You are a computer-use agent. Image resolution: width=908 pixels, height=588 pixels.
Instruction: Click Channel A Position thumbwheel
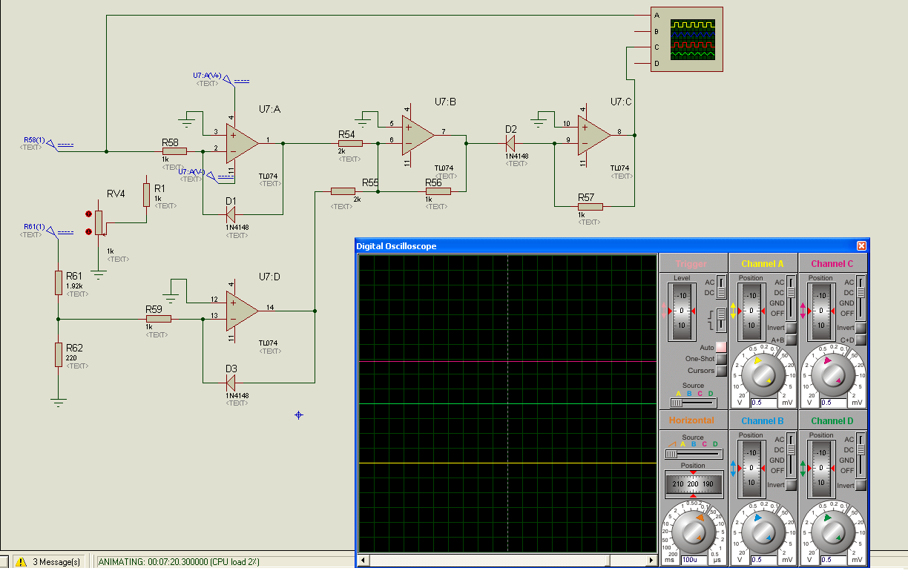point(751,311)
